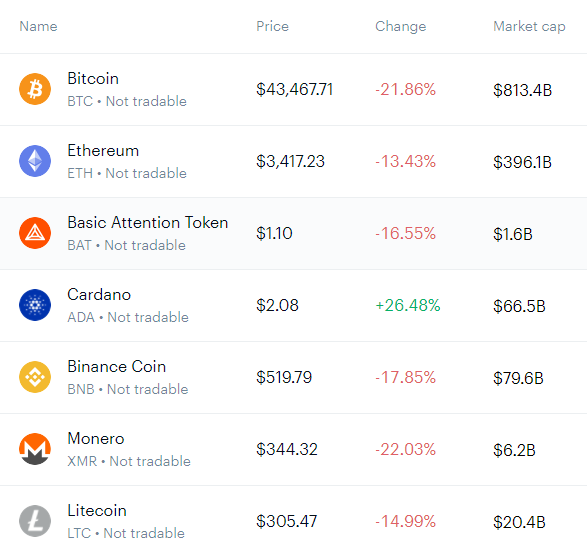Click the Ethereum diamond logo icon
Image resolution: width=587 pixels, height=555 pixels.
(x=35, y=161)
